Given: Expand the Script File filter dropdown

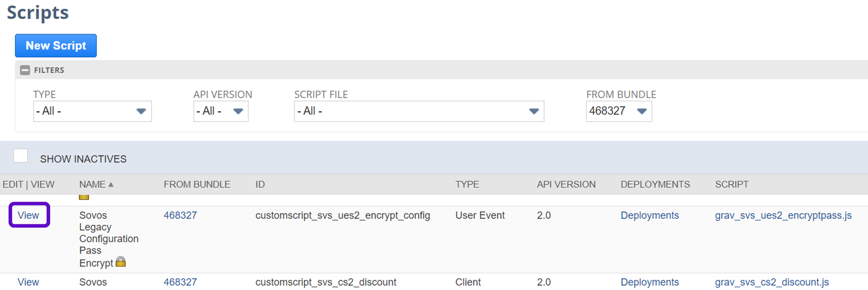Looking at the screenshot, I should point(419,111).
